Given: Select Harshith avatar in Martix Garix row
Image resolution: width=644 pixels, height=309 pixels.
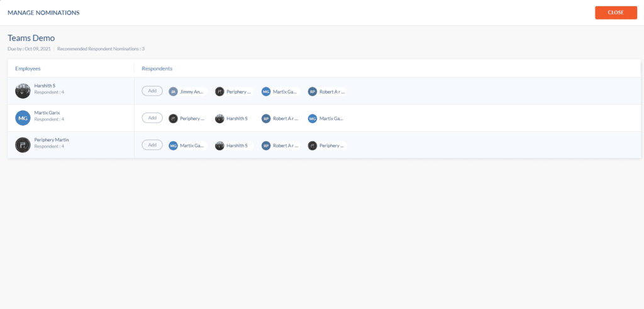Looking at the screenshot, I should 219,119.
